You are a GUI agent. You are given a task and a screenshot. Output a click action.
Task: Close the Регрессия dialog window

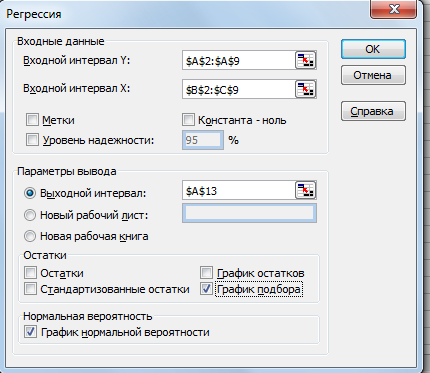tap(394, 9)
